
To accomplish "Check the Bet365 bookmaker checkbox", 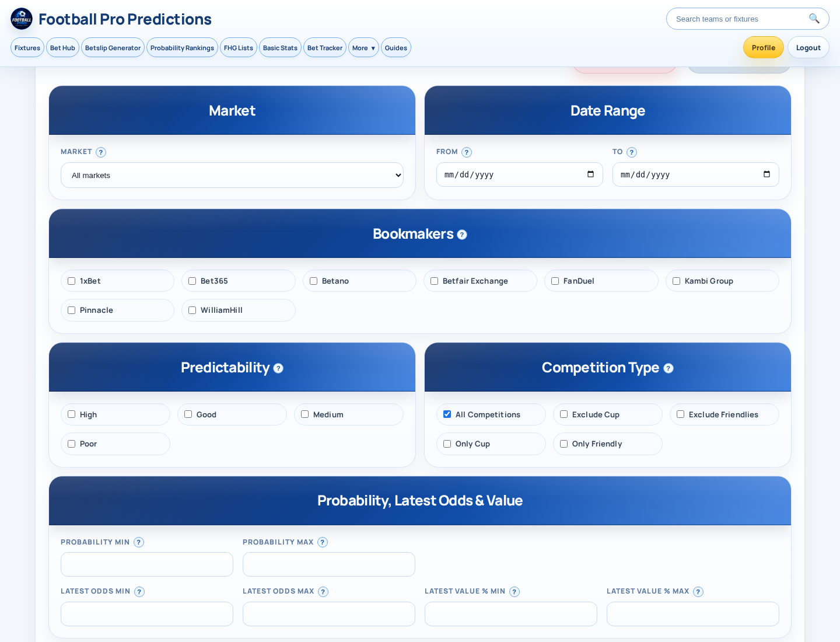I will click(x=192, y=281).
